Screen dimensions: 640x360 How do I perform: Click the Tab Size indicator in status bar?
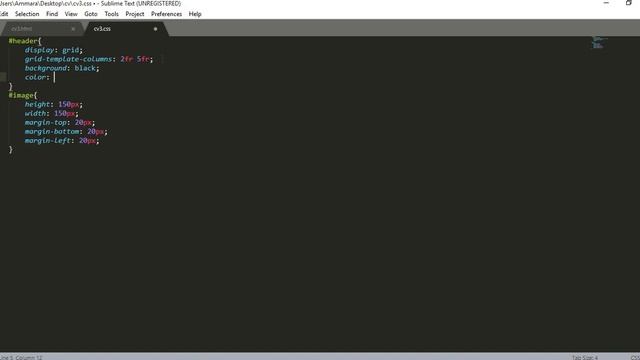(x=585, y=357)
